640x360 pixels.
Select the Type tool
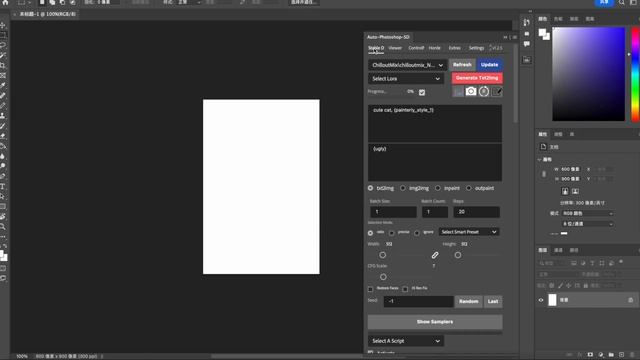point(3,186)
